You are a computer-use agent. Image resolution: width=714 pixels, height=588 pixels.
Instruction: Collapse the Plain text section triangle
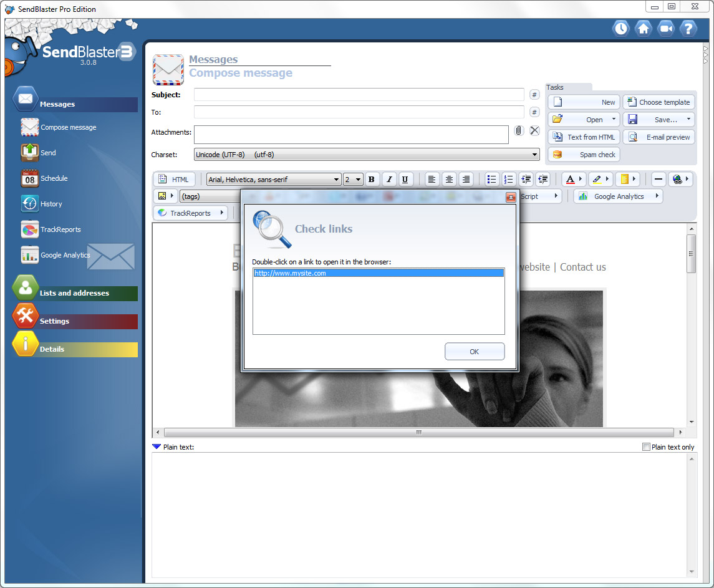[x=157, y=446]
